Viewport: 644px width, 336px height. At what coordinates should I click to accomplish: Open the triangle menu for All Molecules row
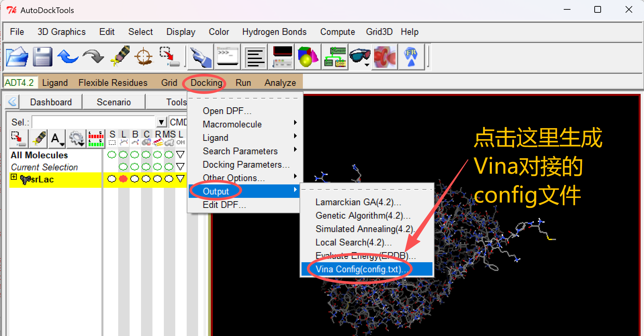181,155
